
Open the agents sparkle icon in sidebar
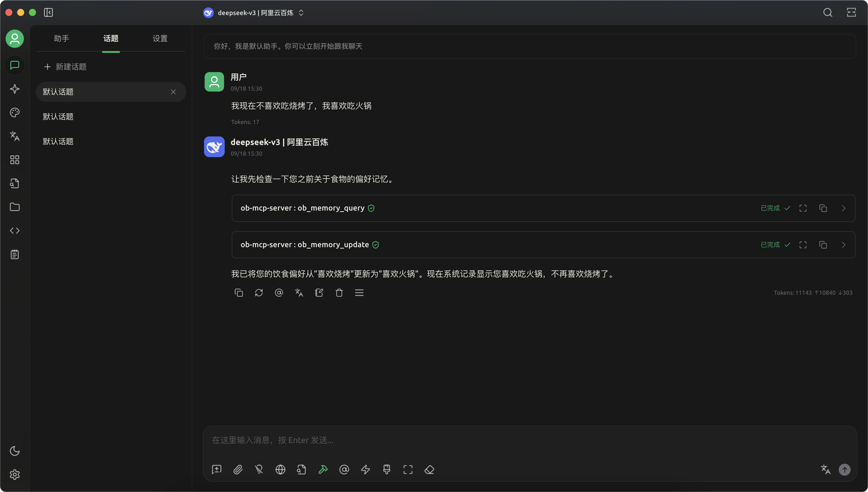[14, 89]
